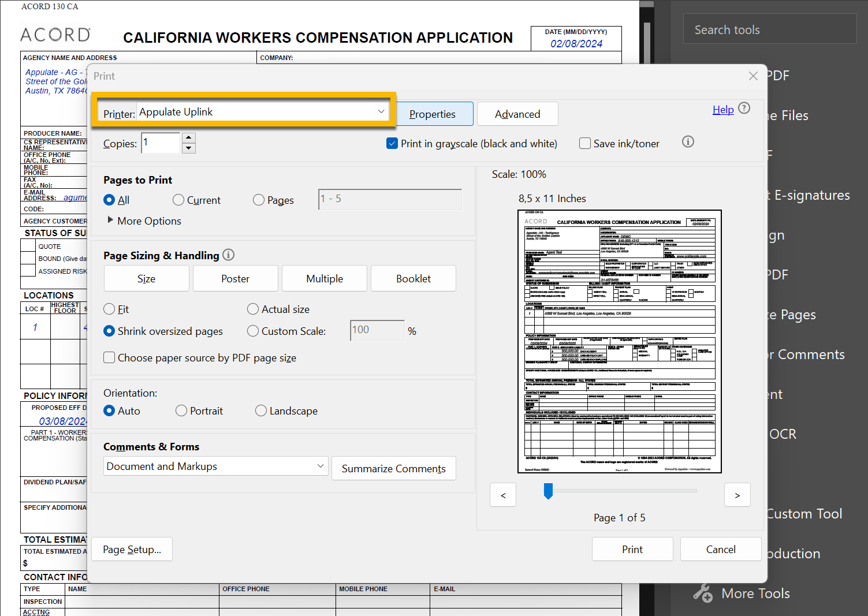Check Choose paper source by PDF page size
868x616 pixels.
[x=109, y=357]
